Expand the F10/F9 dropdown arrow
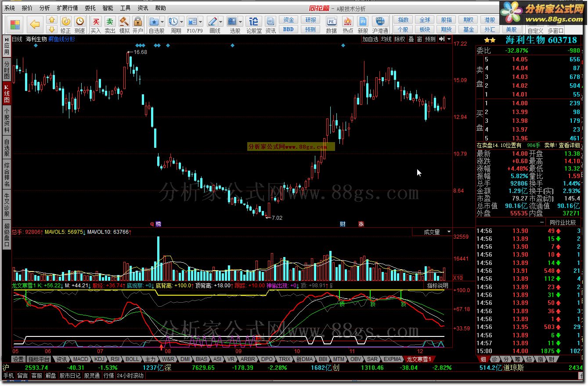The width and height of the screenshot is (588, 386). tap(201, 21)
